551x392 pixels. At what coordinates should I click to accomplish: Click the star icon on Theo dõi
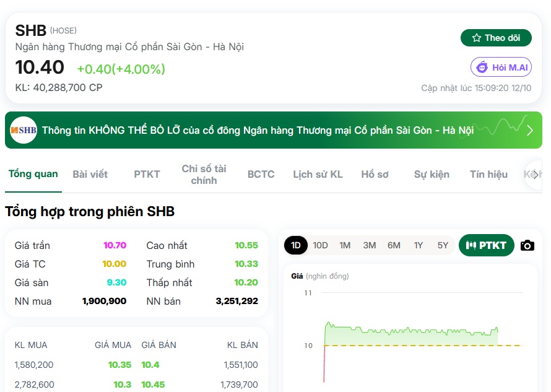coord(477,38)
